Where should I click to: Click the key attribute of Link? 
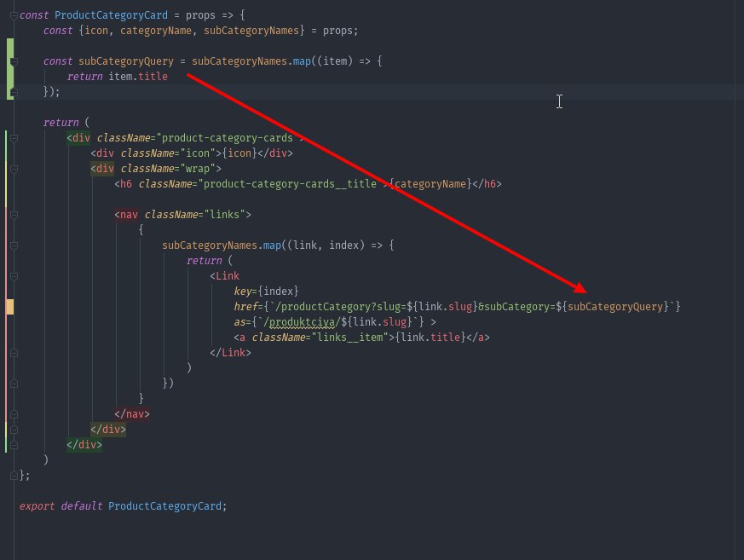click(x=242, y=291)
